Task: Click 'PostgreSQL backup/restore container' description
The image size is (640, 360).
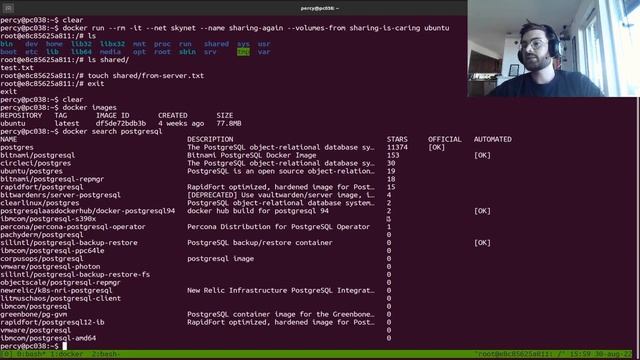Action: tap(260, 243)
